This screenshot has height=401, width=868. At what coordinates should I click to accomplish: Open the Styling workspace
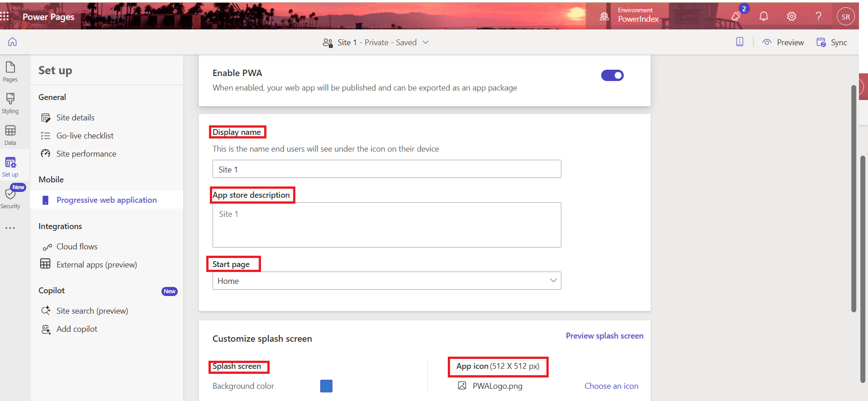click(x=10, y=103)
